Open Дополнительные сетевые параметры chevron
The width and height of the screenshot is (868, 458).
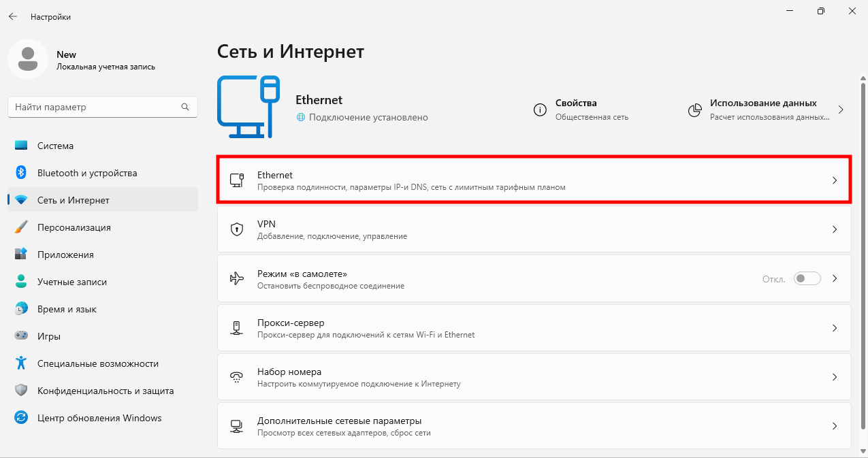click(835, 426)
